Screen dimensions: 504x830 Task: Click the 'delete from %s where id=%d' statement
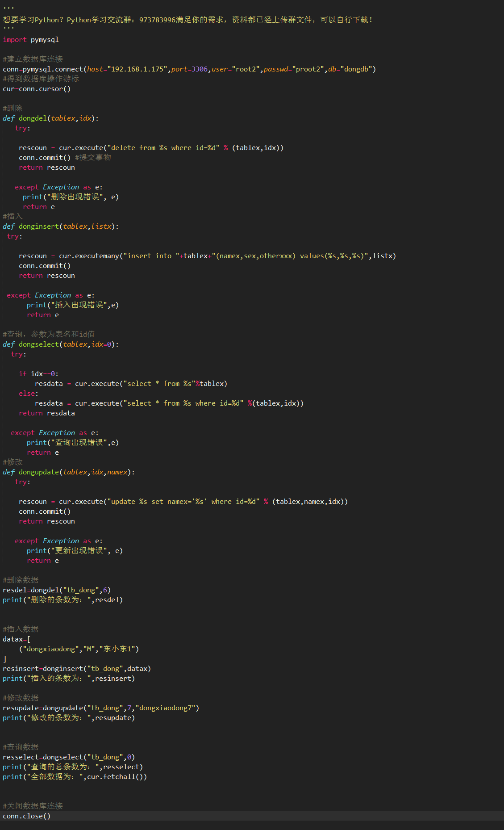click(x=151, y=148)
